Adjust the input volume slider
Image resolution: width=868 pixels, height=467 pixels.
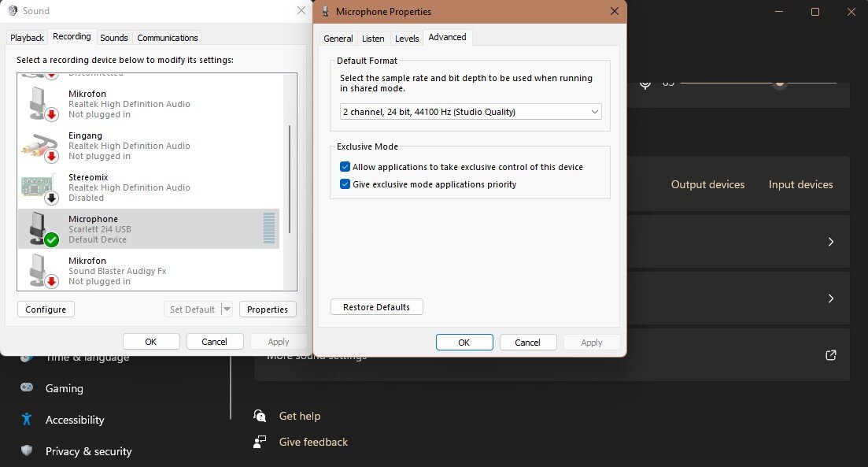click(x=779, y=83)
